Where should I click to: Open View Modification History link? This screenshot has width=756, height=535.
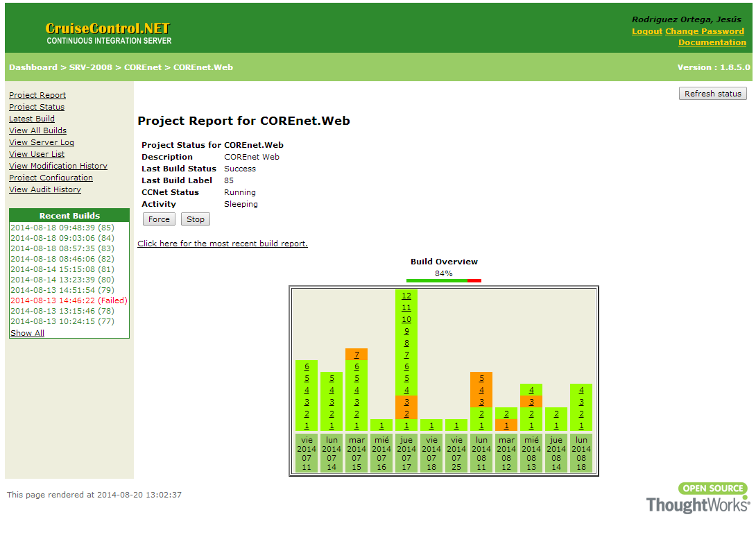58,166
